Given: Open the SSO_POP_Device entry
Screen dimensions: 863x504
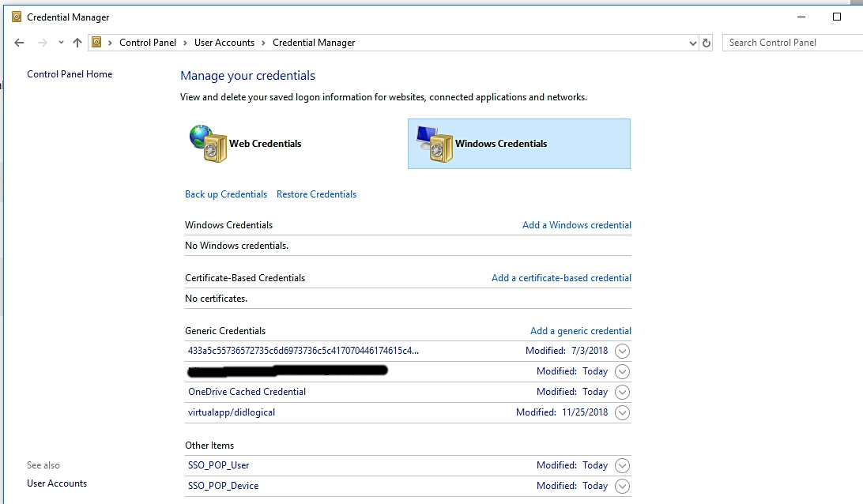Looking at the screenshot, I should click(224, 486).
